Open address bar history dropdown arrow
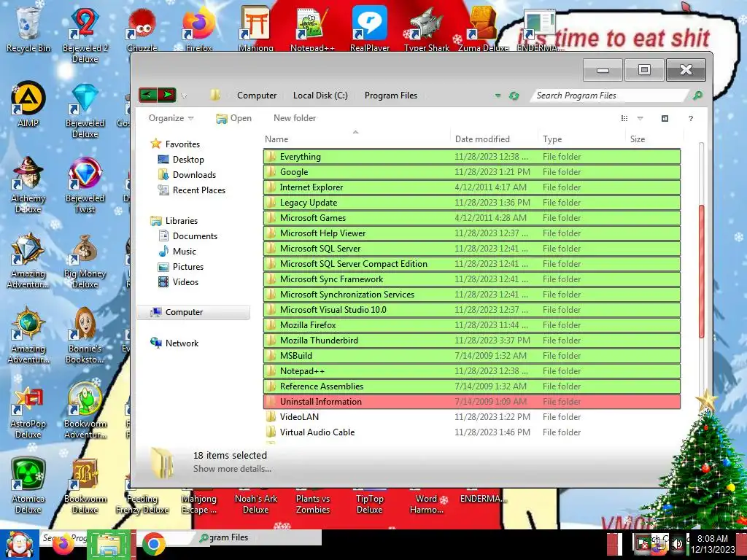 click(x=498, y=96)
